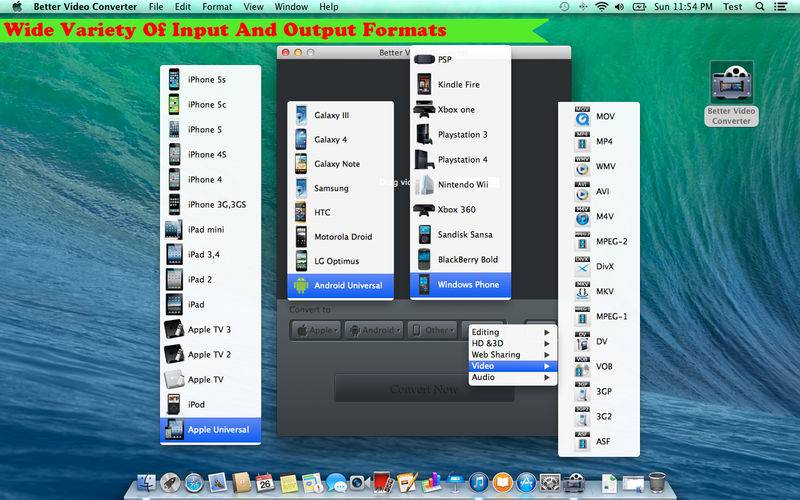Open the Other devices dropdown
This screenshot has width=800, height=500.
432,331
